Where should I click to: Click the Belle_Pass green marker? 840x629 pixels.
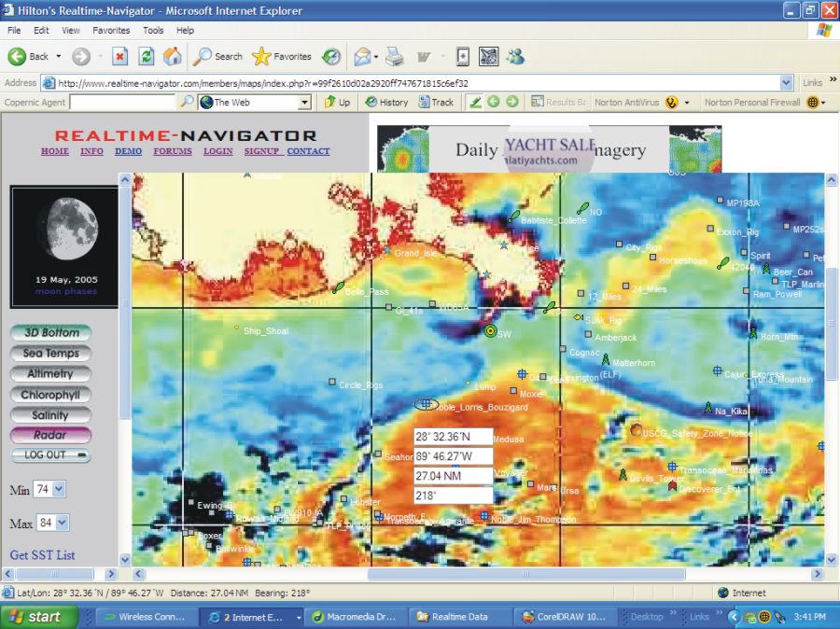click(x=338, y=287)
